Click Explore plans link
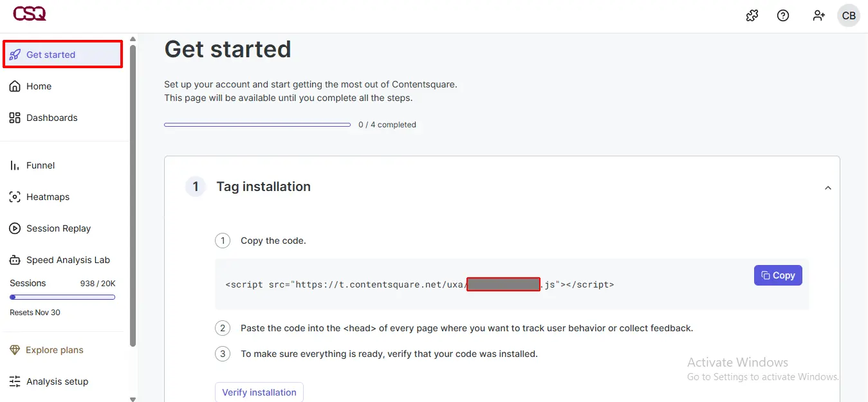868x402 pixels. (55, 350)
